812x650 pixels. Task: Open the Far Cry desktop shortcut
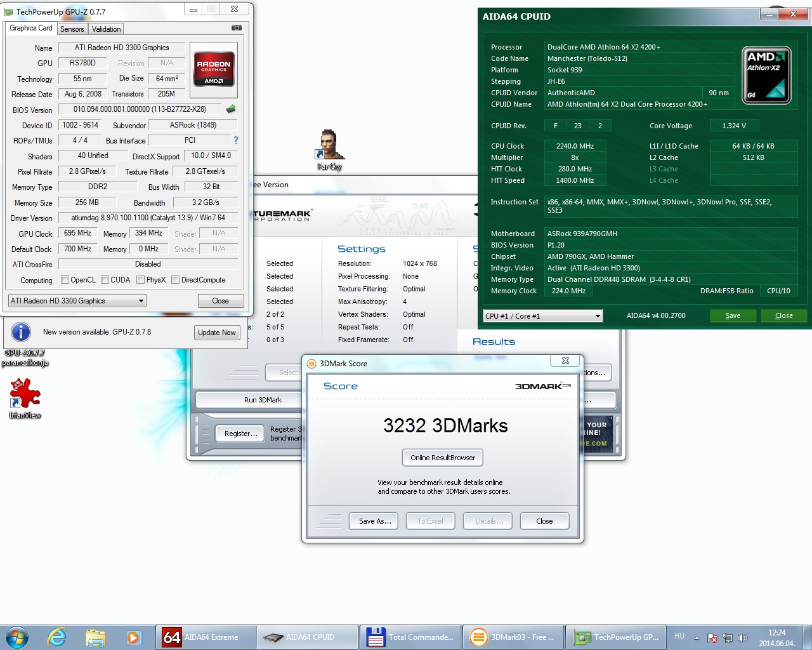coord(329,150)
